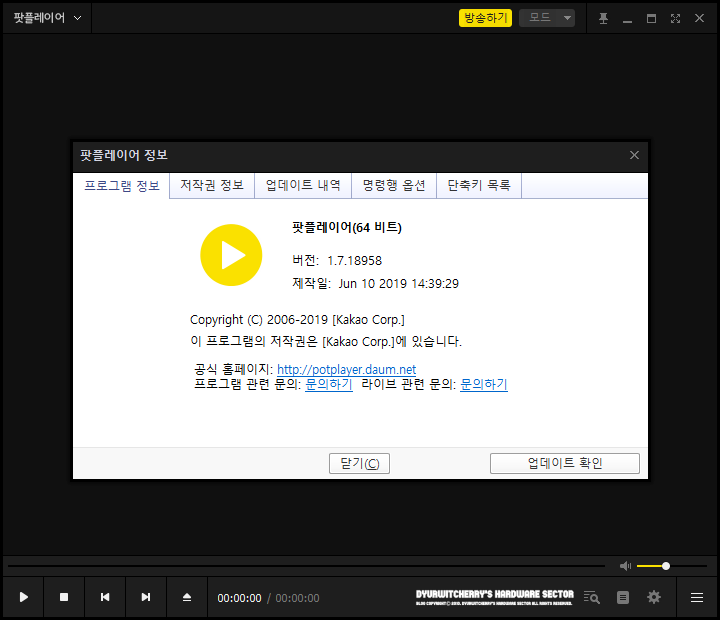Click the Copyright (C) 2006-2019 line
Image resolution: width=720 pixels, height=620 pixels.
pyautogui.click(x=297, y=320)
